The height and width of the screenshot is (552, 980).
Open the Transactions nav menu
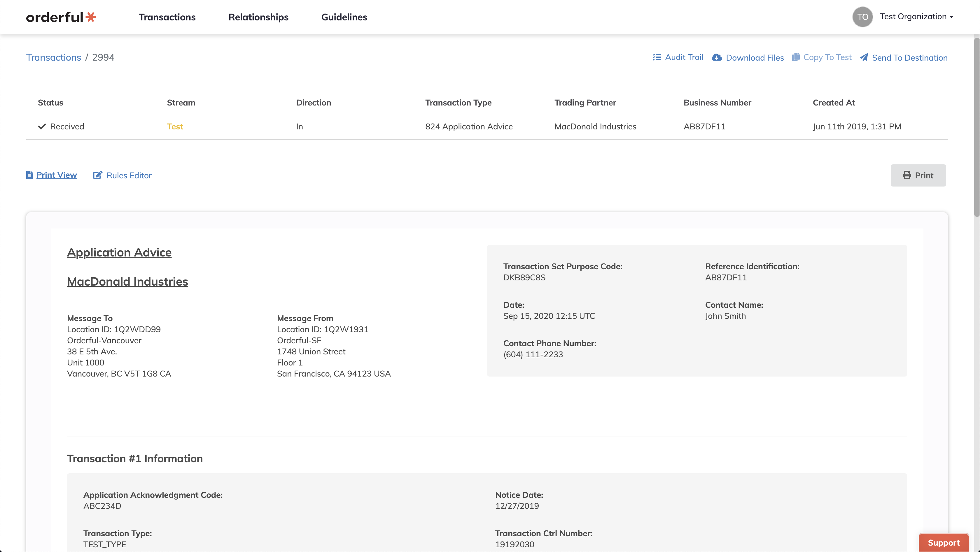pos(167,17)
